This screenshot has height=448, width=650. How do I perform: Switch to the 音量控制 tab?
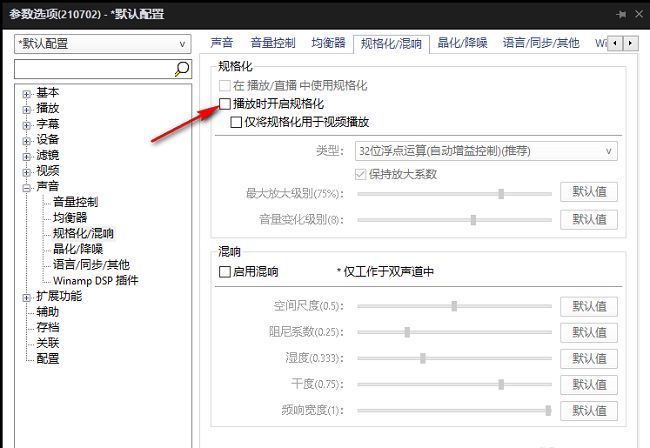(x=272, y=44)
